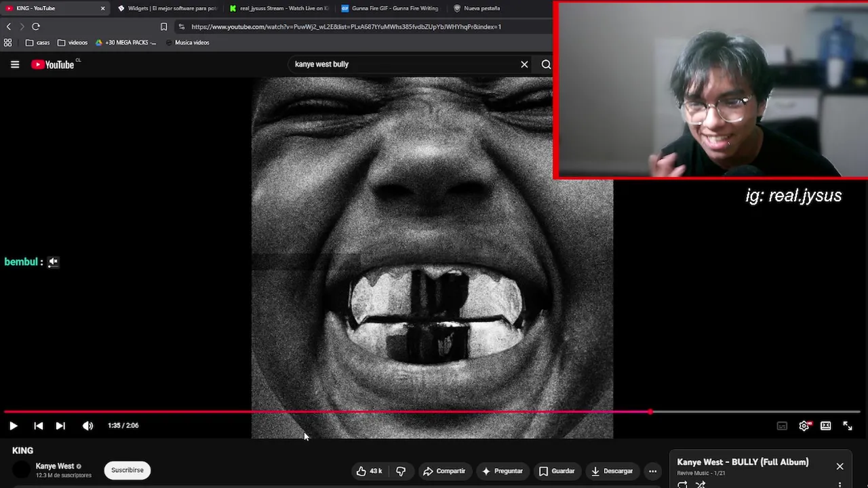Viewport: 868px width, 488px height.
Task: Close the KING - YouTube tab
Action: pyautogui.click(x=103, y=8)
